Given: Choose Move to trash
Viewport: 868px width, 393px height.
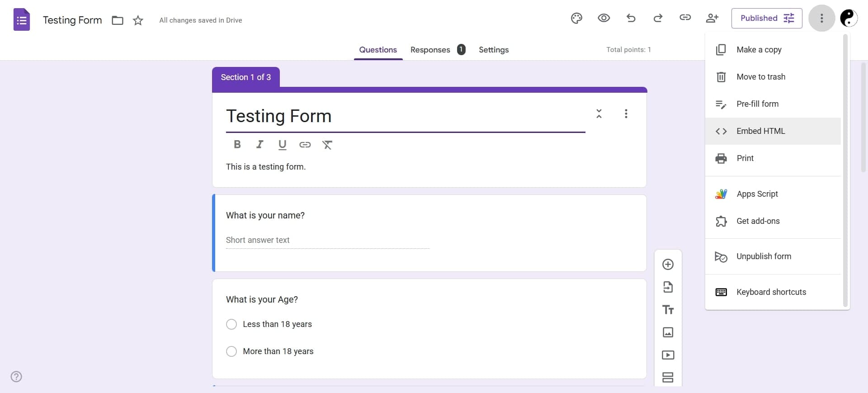Looking at the screenshot, I should (x=773, y=77).
